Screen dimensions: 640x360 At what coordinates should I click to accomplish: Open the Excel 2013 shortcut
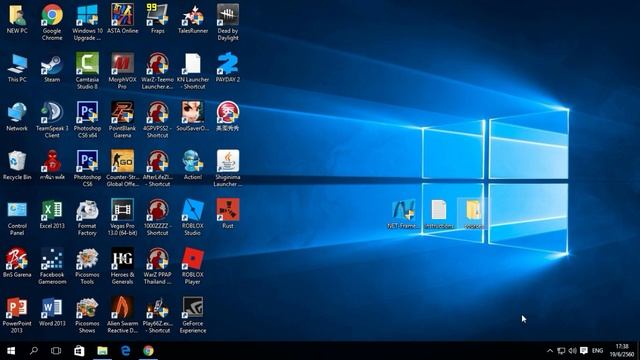point(52,214)
